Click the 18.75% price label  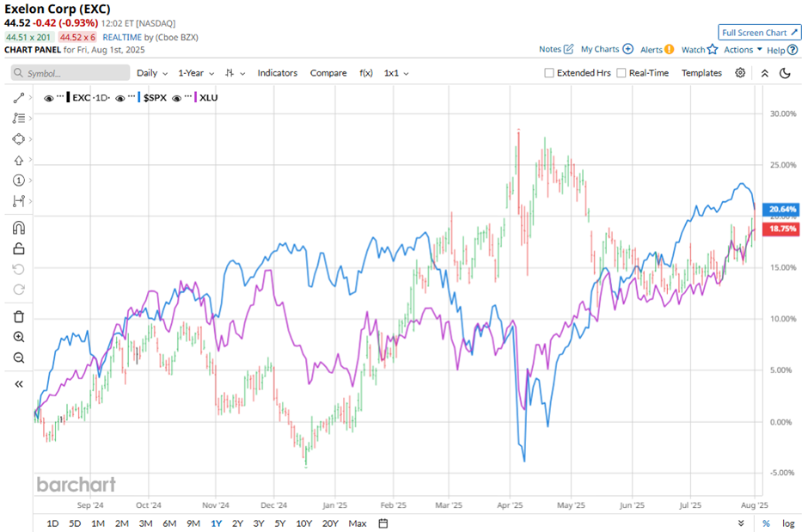pos(783,229)
